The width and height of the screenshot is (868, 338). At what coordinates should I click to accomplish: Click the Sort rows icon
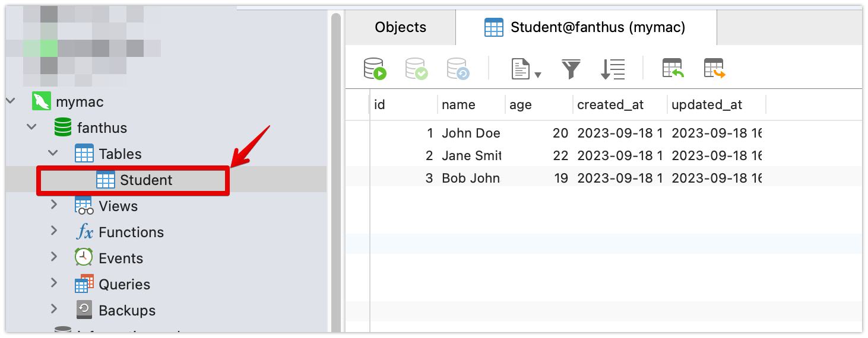click(x=613, y=69)
